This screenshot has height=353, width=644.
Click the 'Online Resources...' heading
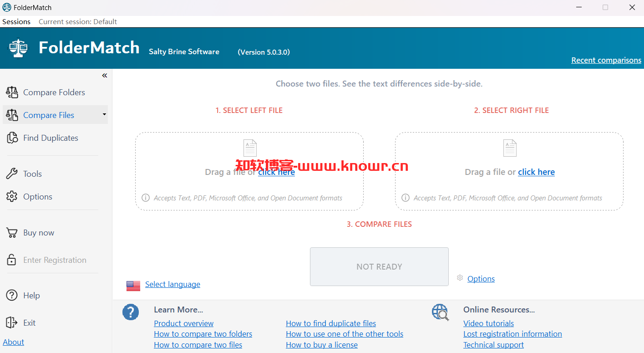[499, 310]
